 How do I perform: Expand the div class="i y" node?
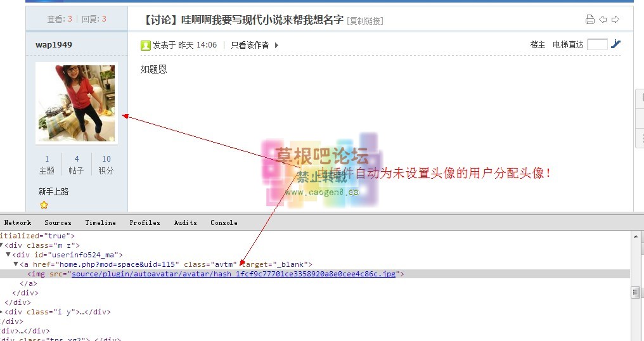click(x=1, y=312)
